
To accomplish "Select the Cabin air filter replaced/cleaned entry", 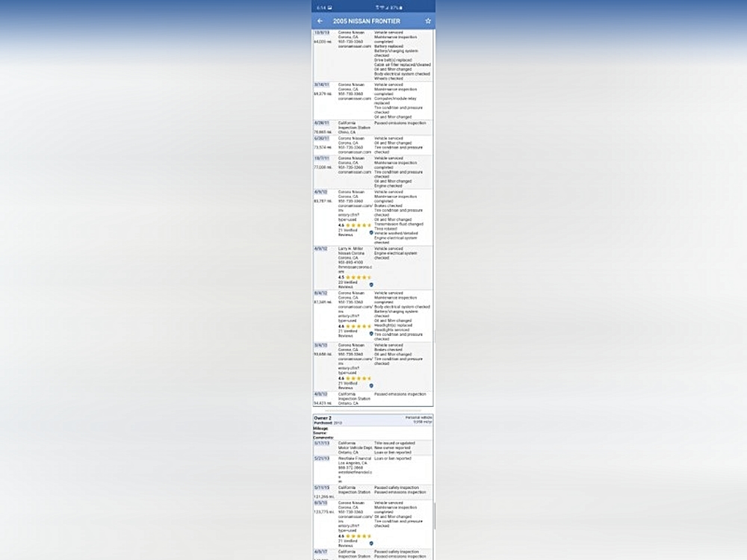I will point(403,65).
